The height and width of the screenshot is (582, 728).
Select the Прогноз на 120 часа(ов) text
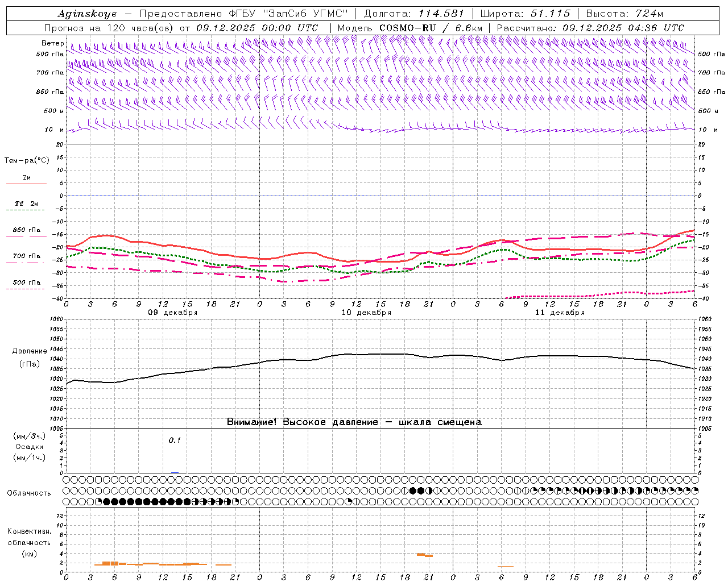[110, 28]
